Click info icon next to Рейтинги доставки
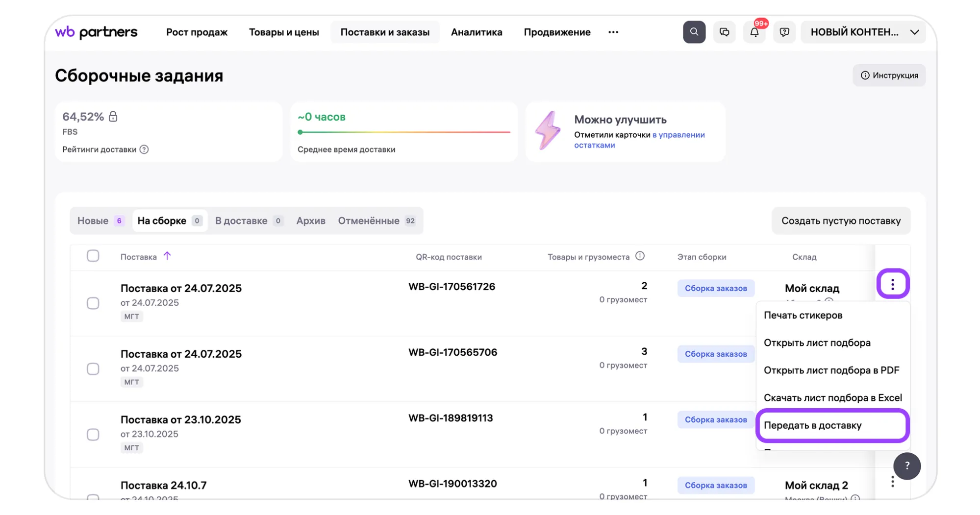Viewport: 980px width, 515px height. coord(144,149)
